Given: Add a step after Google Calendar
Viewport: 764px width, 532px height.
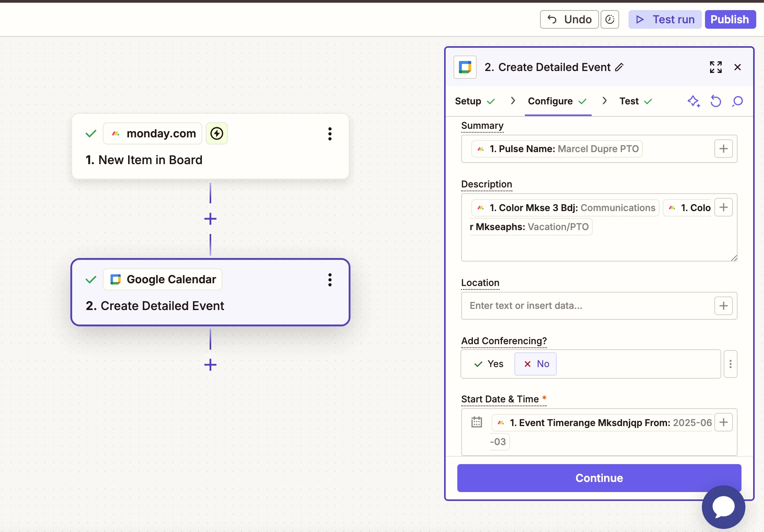Looking at the screenshot, I should tap(210, 365).
